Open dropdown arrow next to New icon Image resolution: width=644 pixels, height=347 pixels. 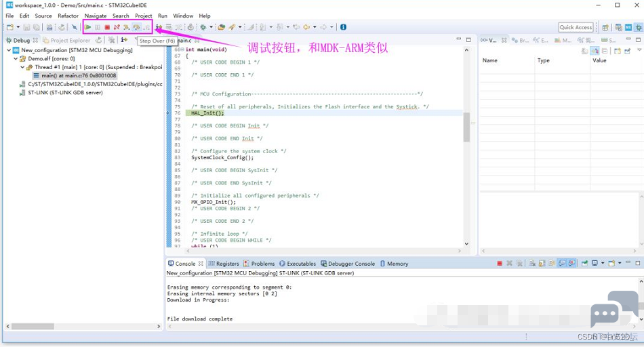pyautogui.click(x=18, y=27)
